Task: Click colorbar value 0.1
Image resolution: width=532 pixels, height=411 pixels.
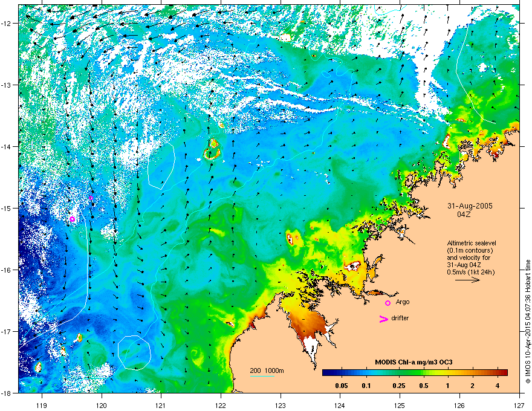Action: click(366, 386)
